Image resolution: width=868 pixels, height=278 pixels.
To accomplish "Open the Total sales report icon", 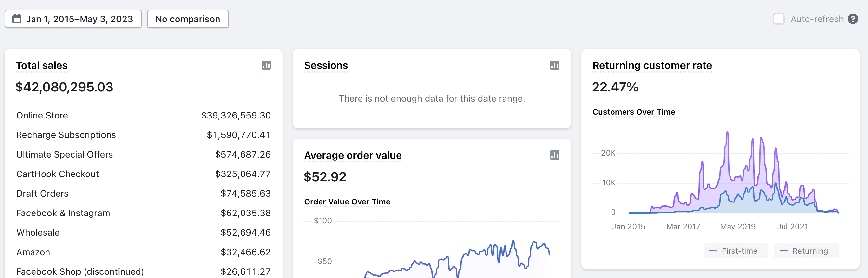I will (x=266, y=65).
